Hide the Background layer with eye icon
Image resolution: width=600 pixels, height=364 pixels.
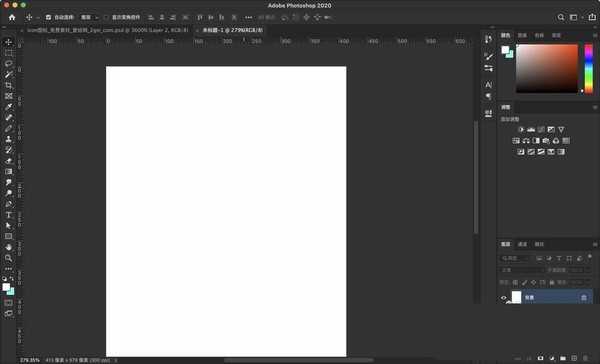[x=504, y=297]
